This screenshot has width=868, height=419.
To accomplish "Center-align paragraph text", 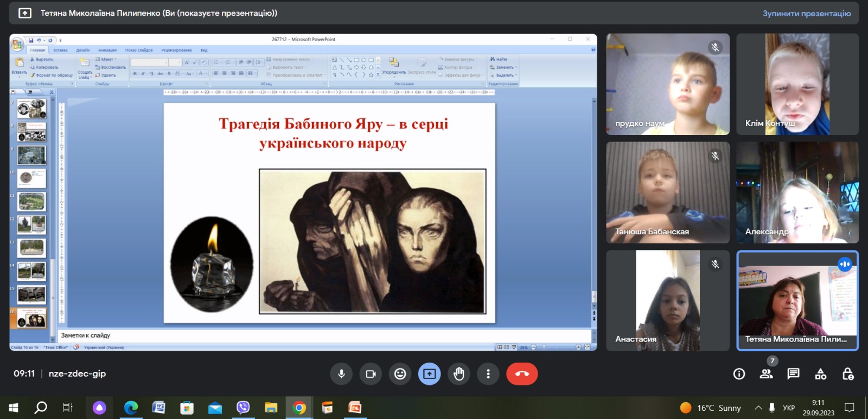I will point(224,73).
